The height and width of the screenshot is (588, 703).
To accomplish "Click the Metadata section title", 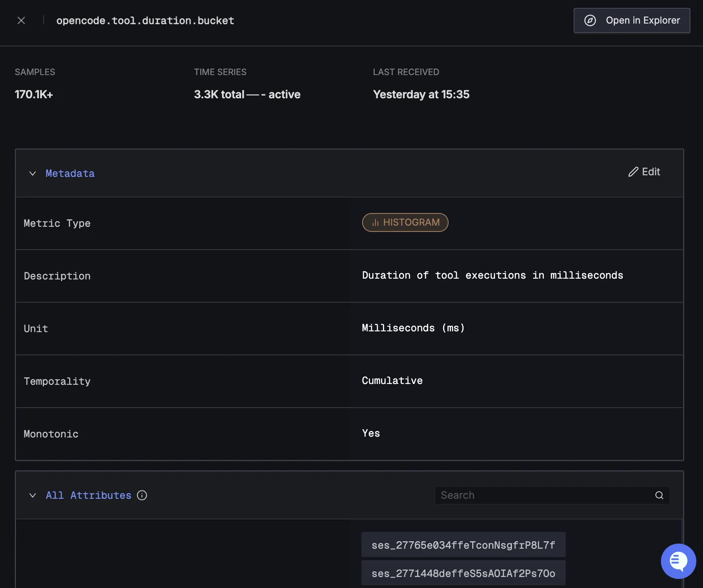I will [x=70, y=173].
